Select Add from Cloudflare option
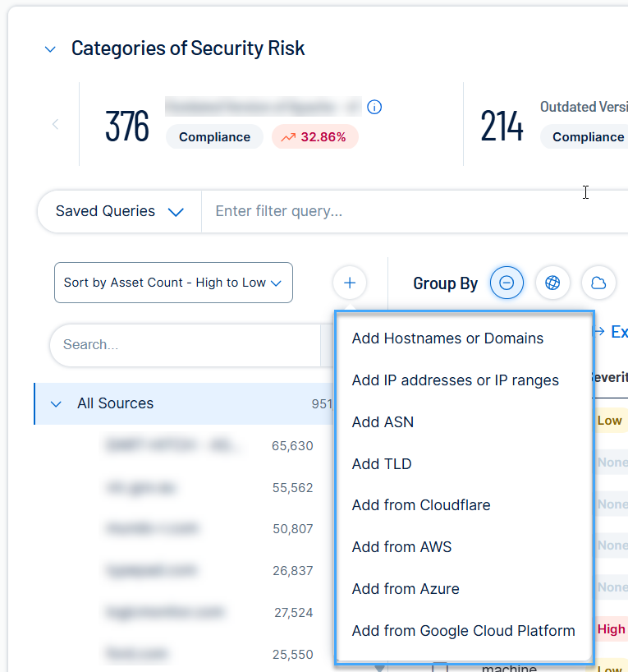The width and height of the screenshot is (628, 672). point(420,505)
